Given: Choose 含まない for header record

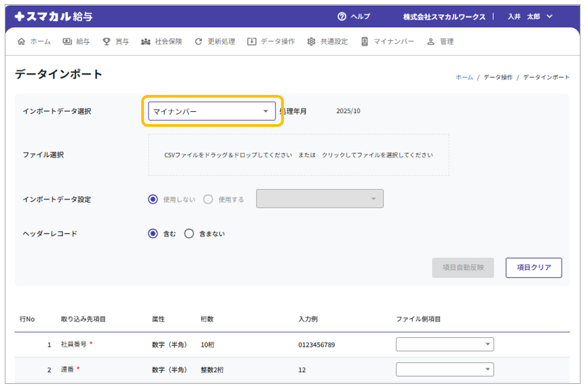Looking at the screenshot, I should (189, 234).
